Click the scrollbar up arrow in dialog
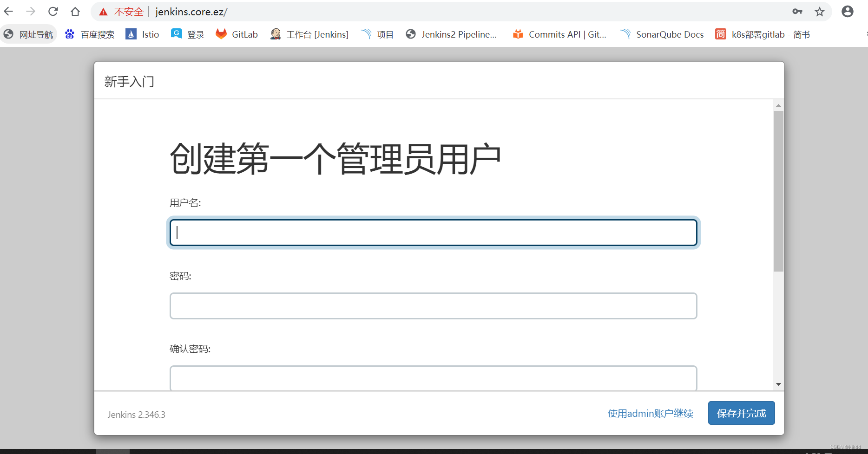This screenshot has width=868, height=454. tap(778, 105)
